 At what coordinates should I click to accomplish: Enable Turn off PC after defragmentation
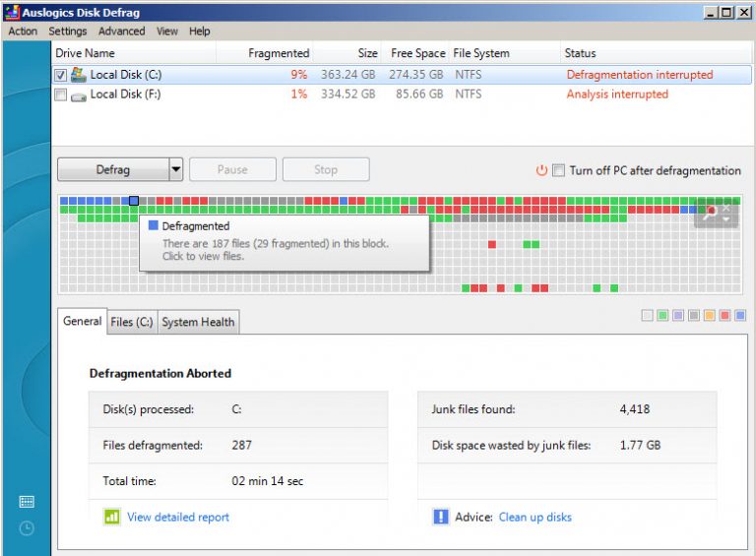click(558, 170)
